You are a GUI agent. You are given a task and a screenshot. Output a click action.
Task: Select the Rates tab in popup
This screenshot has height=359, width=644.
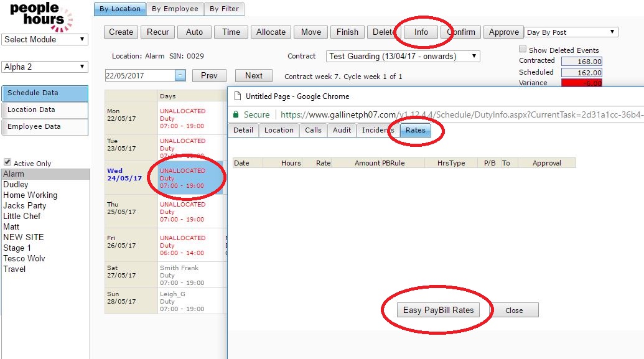[x=416, y=130]
